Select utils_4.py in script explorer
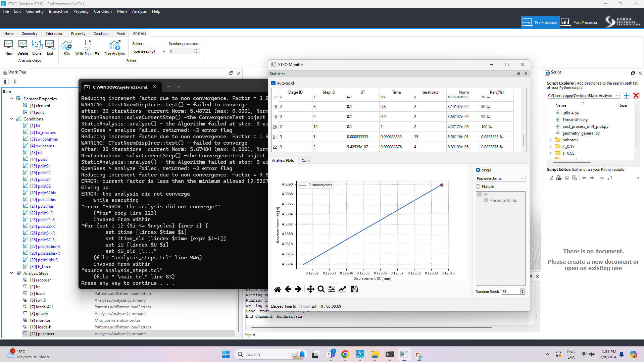644x362 pixels. tap(571, 113)
